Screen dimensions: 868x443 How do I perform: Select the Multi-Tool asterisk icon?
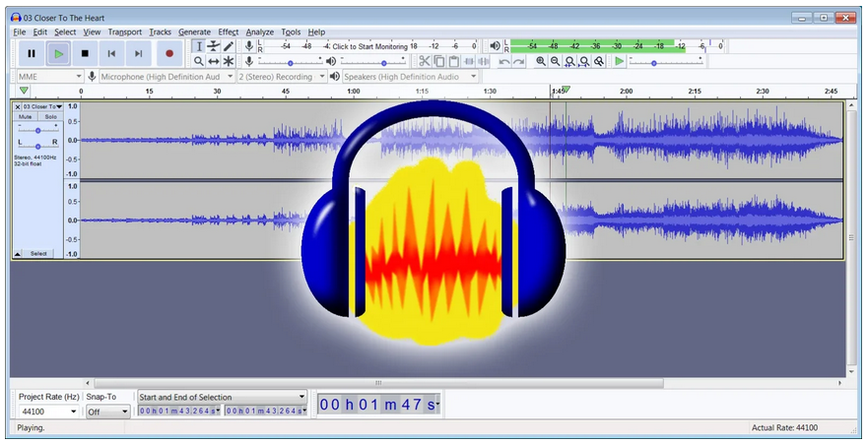click(228, 61)
